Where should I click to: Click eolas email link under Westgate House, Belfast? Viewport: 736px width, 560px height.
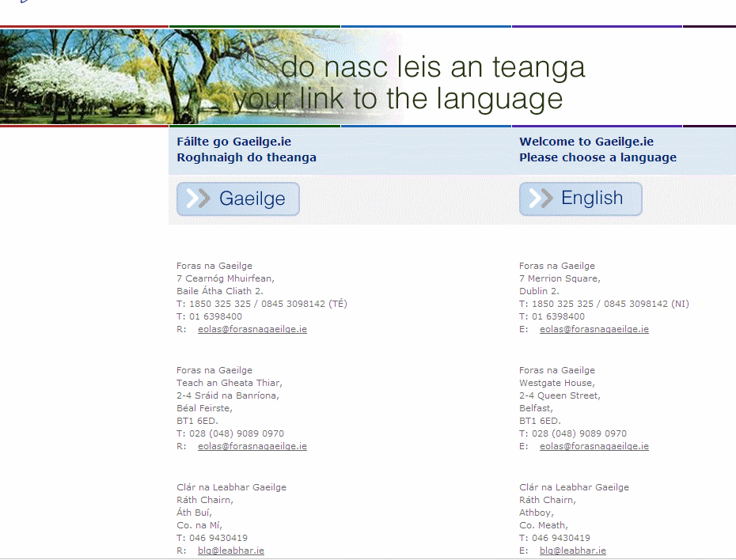click(594, 446)
